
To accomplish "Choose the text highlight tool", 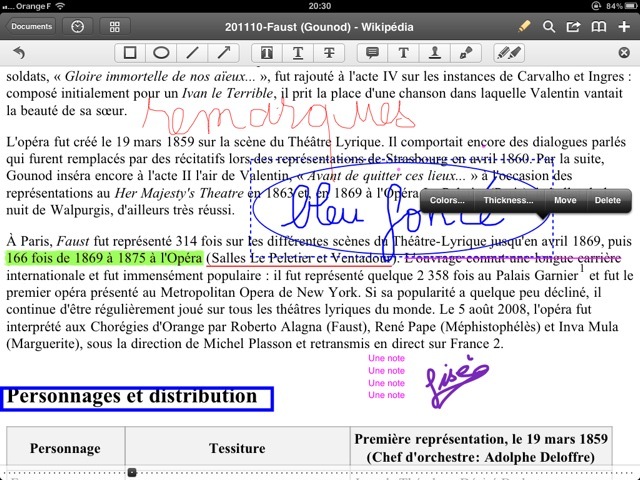I will (x=267, y=52).
